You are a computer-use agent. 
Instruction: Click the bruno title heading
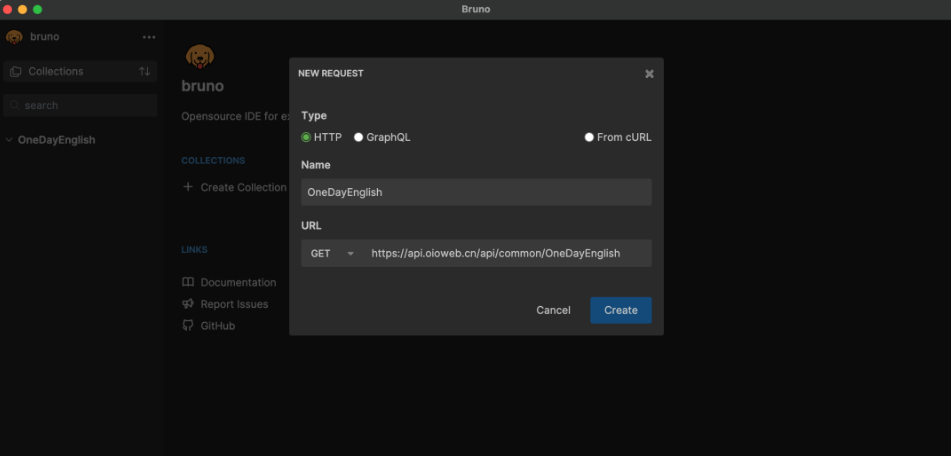click(203, 86)
